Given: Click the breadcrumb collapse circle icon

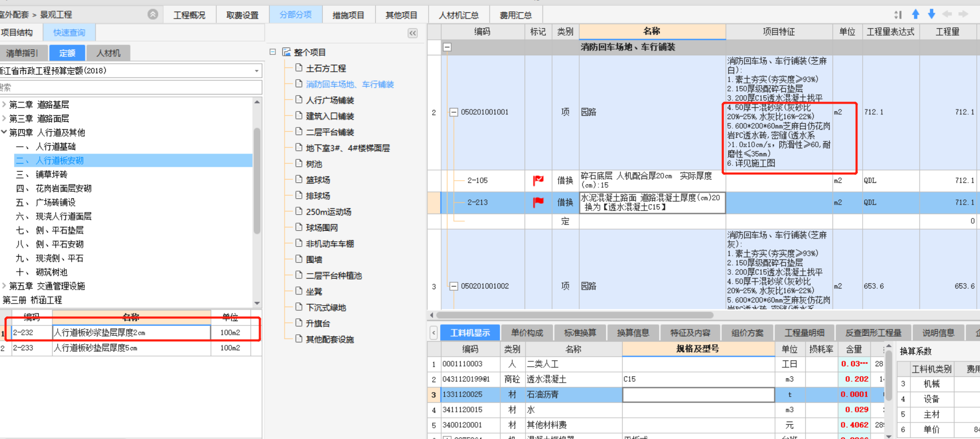Looking at the screenshot, I should (x=153, y=14).
